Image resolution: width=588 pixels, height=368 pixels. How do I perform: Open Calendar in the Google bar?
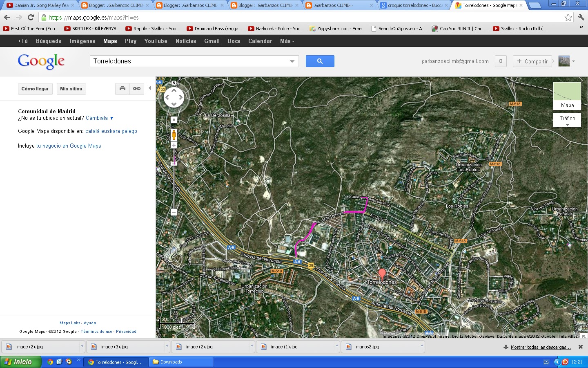pos(260,41)
